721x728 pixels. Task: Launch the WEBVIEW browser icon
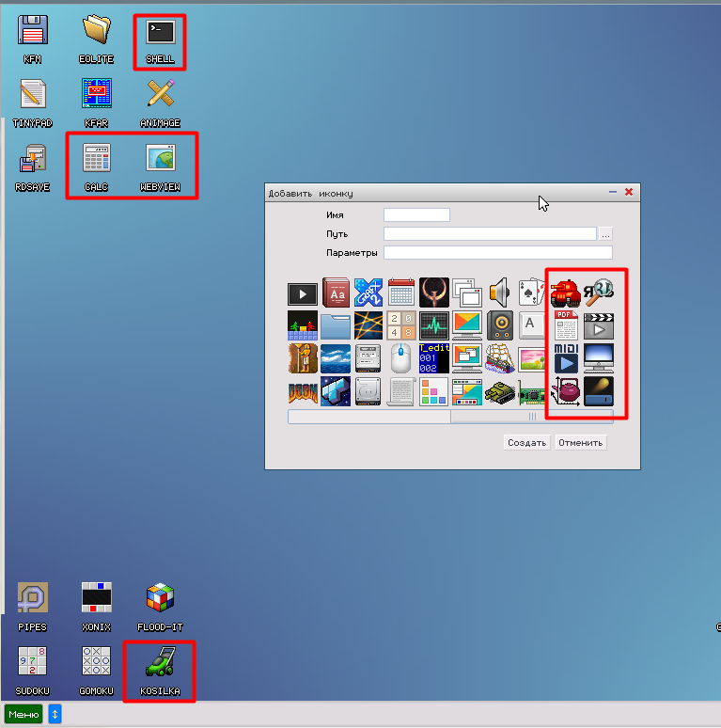tap(160, 167)
